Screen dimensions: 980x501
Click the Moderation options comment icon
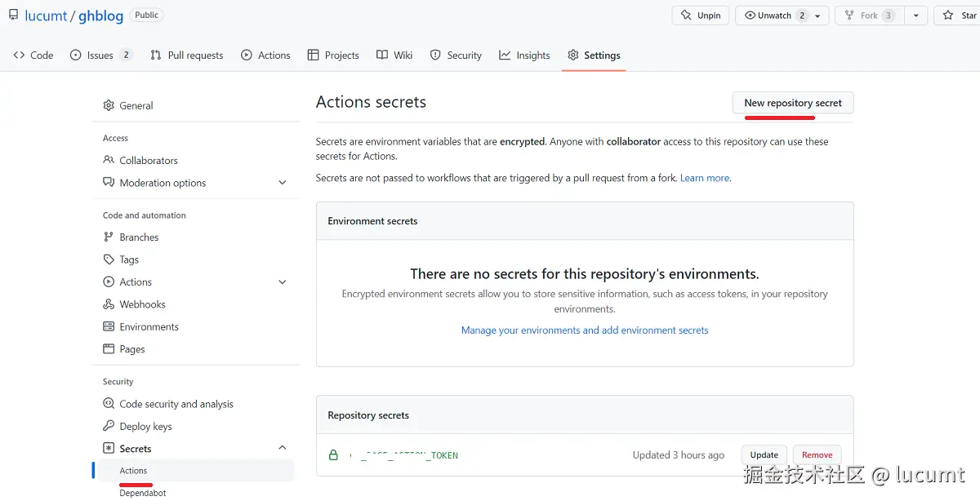click(109, 183)
